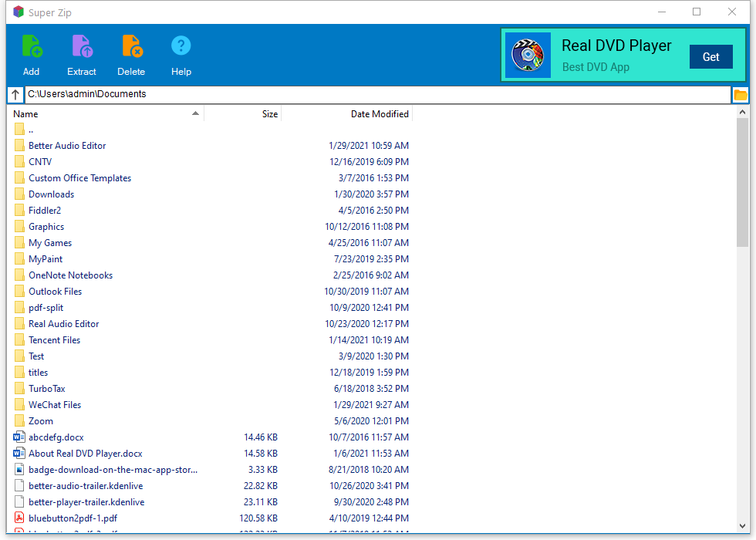Screen dimensions: 756x540
Task: Open Help using the question mark icon
Action: pyautogui.click(x=181, y=46)
